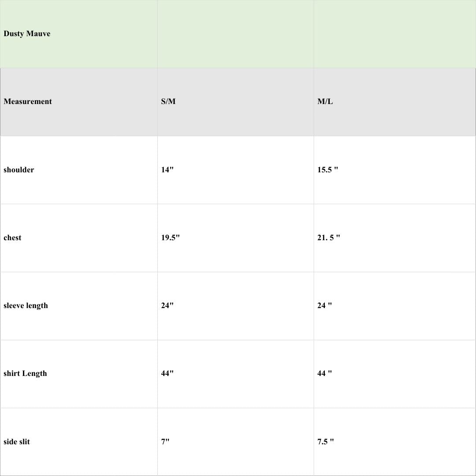The image size is (476, 476).
Task: Select the side slit row label
Action: coord(17,442)
